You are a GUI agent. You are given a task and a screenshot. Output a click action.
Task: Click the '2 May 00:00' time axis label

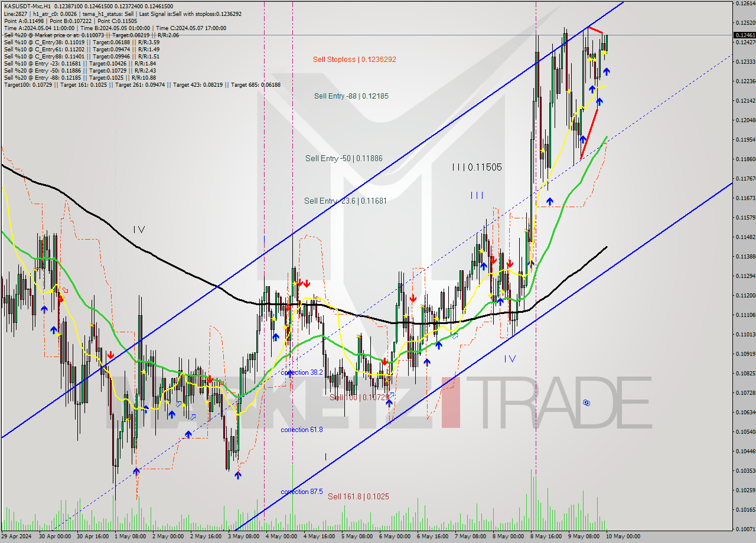pos(168,537)
